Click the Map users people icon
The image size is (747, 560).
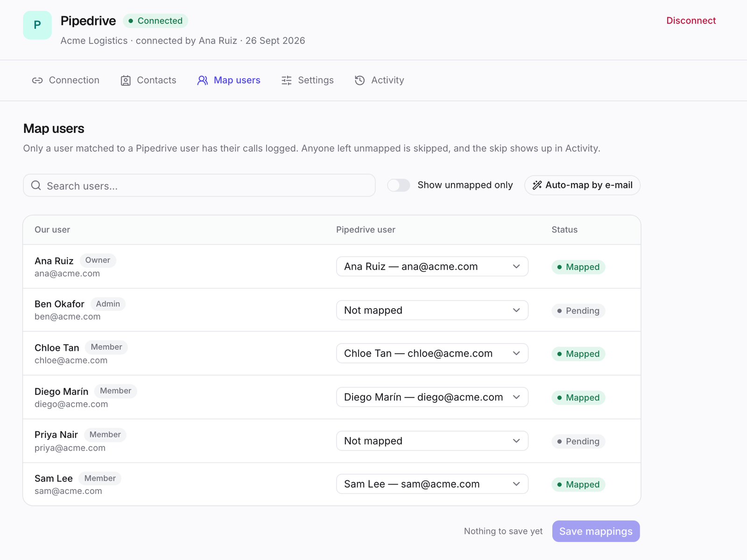(202, 80)
